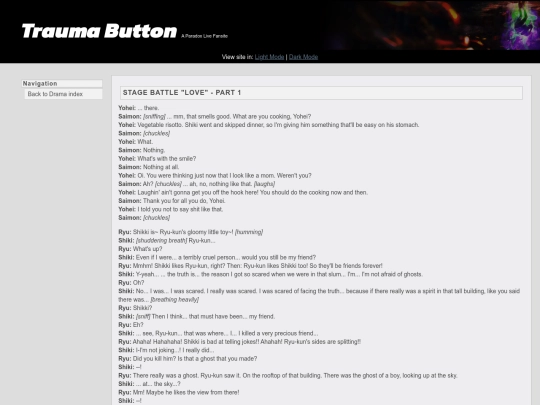Click the 'A Paradox Live Fansite' tagline
Image resolution: width=540 pixels, height=405 pixels.
click(205, 36)
